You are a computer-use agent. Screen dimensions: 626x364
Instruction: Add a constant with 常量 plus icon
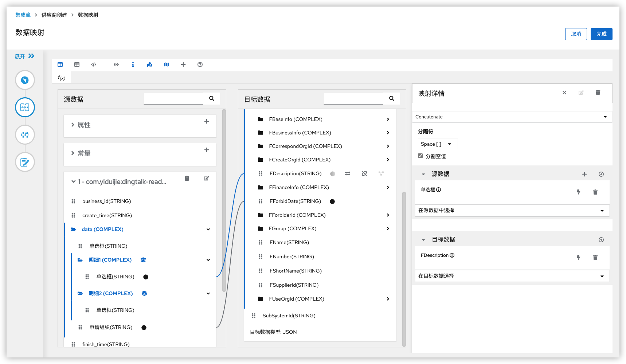point(207,150)
